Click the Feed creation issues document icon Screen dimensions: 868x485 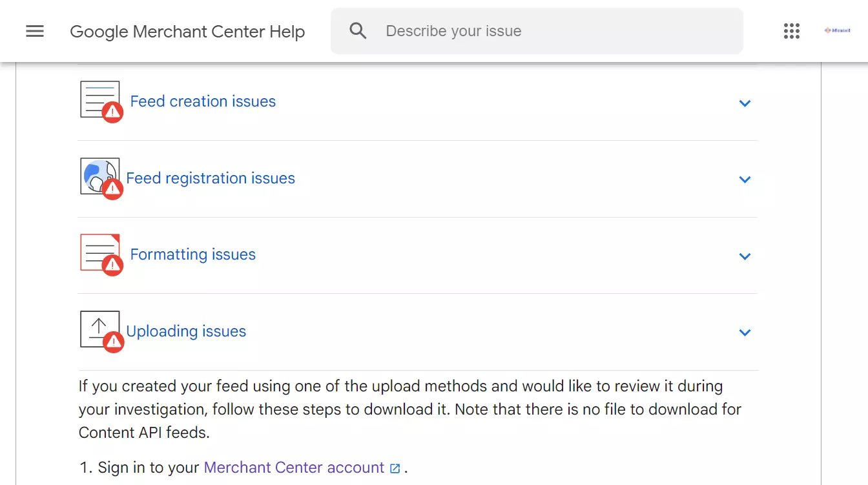(101, 101)
